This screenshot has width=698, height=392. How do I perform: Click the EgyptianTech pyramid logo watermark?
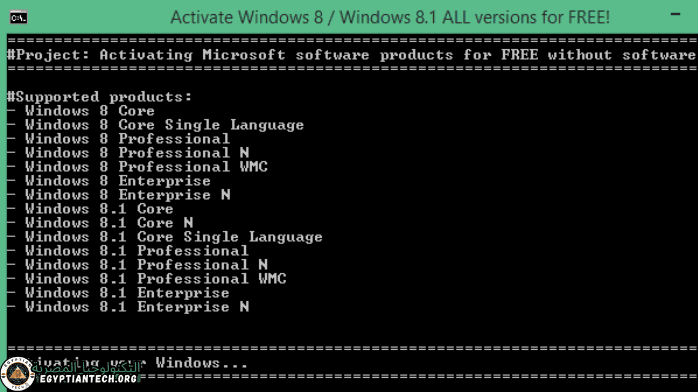[x=17, y=374]
